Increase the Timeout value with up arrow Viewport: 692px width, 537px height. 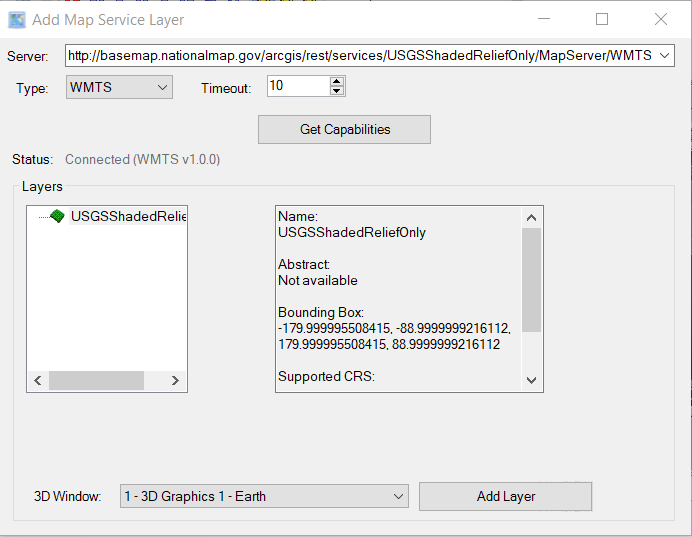pos(337,82)
